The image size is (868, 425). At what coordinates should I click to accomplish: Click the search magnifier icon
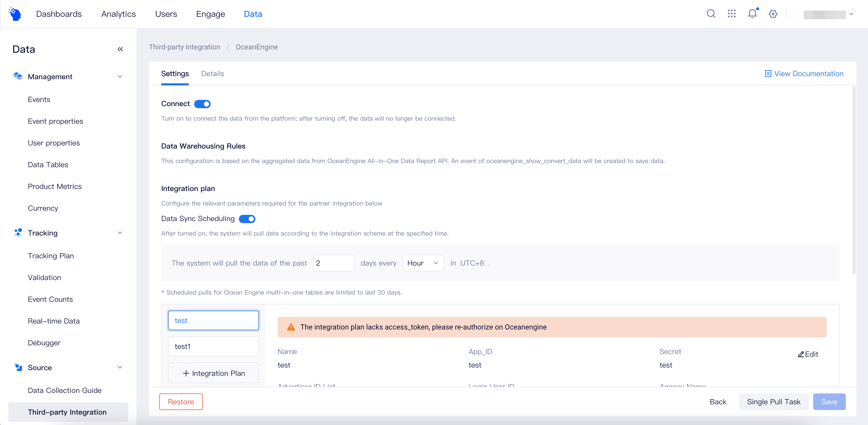(711, 14)
